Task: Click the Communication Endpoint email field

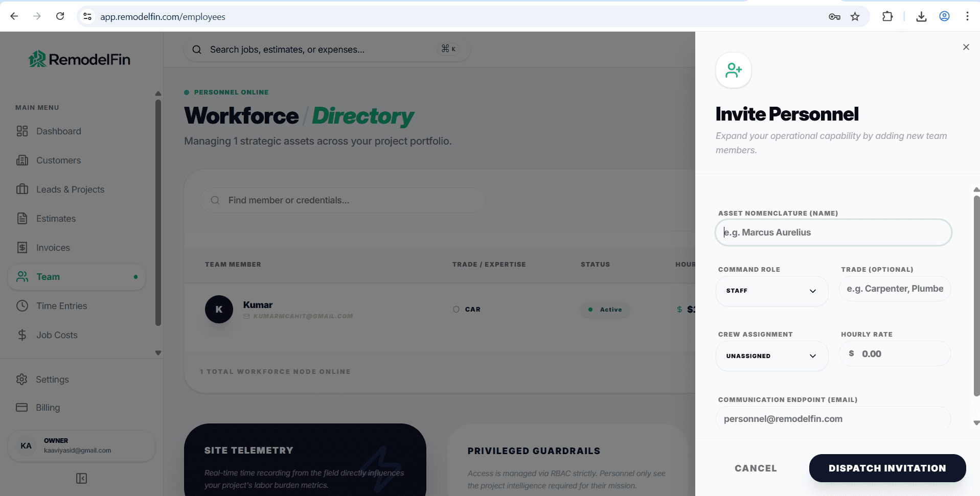Action: 833,419
